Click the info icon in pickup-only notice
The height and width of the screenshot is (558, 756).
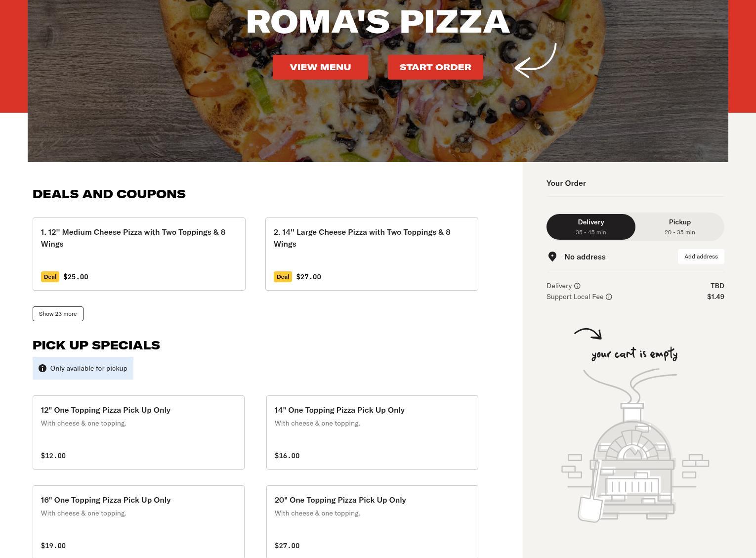[x=42, y=368]
